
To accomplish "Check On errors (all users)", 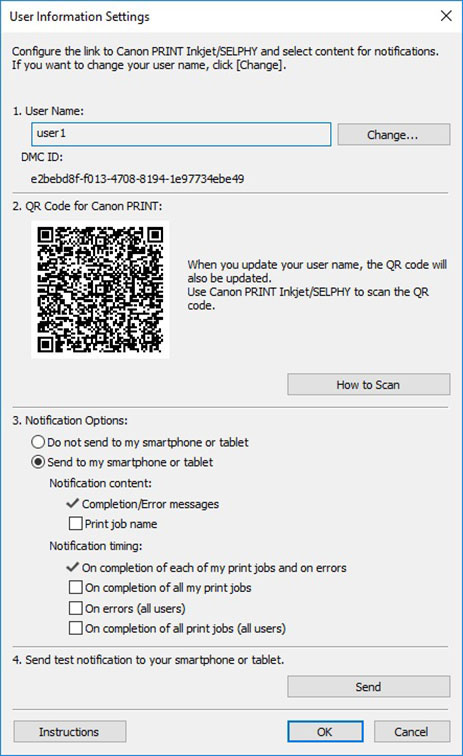I will [76, 608].
